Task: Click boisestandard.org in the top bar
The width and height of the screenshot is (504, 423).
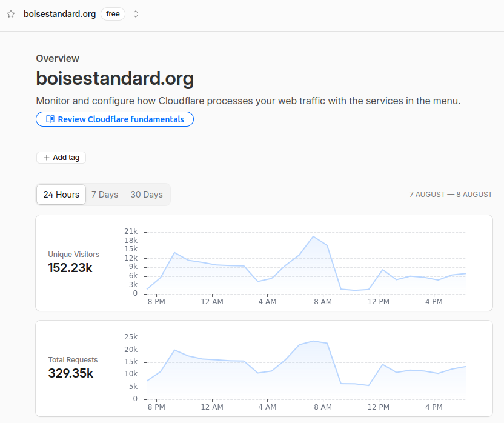Action: tap(60, 14)
